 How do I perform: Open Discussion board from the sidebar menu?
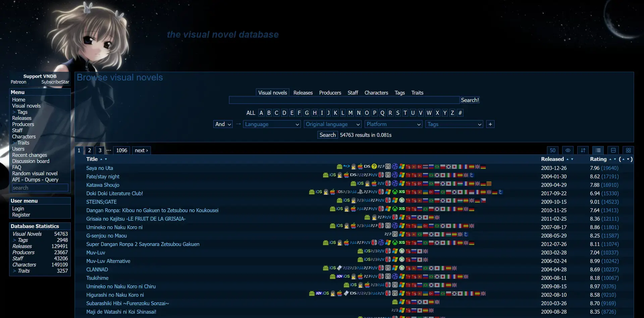[x=31, y=161]
